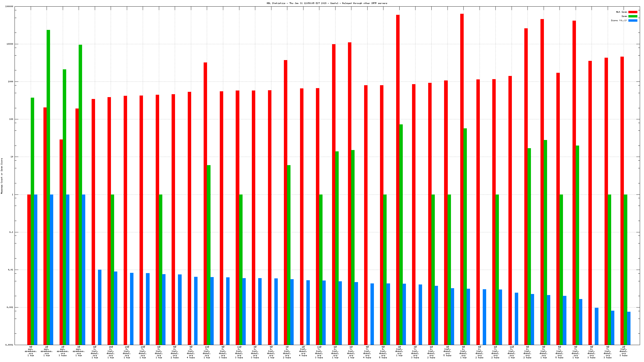Click the 100000 tick on the y-axis
This screenshot has height=362, width=644.
(9, 7)
